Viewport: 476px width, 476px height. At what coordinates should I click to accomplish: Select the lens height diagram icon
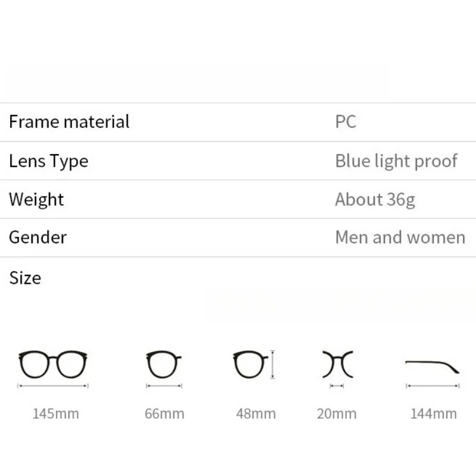[x=250, y=365]
